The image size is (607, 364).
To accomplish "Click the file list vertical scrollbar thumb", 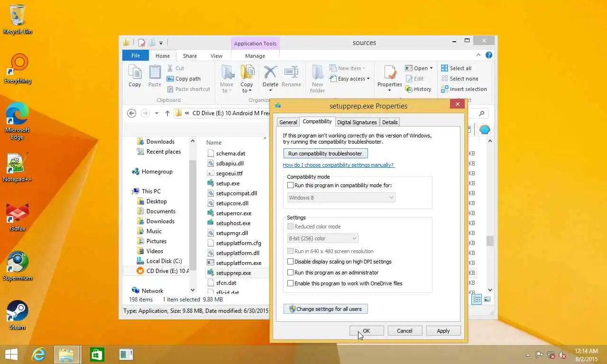I will [490, 241].
